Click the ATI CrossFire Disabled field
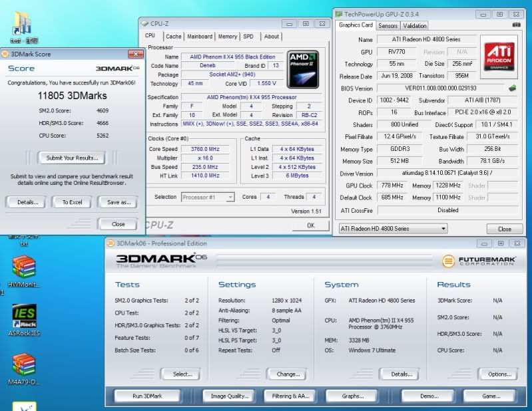Image resolution: width=532 pixels, height=411 pixels. 448,210
